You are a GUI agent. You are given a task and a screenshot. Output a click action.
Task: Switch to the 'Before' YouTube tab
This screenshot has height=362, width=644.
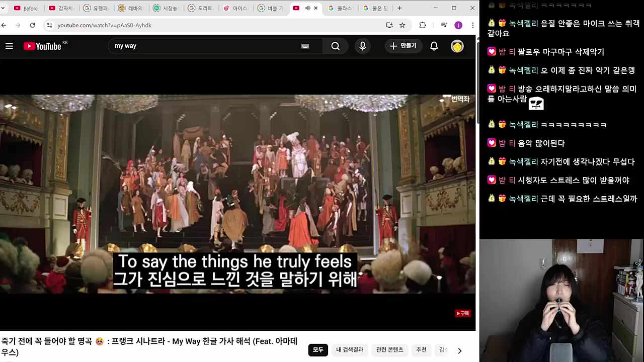(26, 8)
